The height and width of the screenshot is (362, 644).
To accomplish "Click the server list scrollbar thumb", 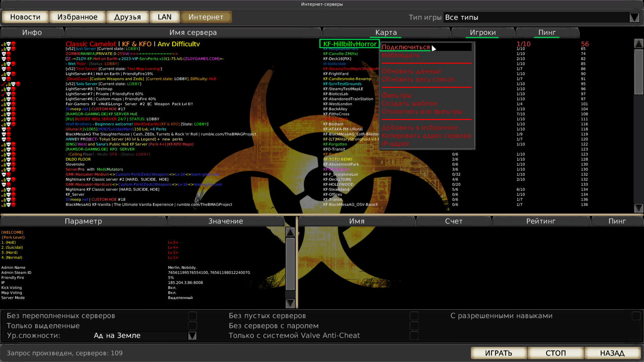I will pos(638,72).
